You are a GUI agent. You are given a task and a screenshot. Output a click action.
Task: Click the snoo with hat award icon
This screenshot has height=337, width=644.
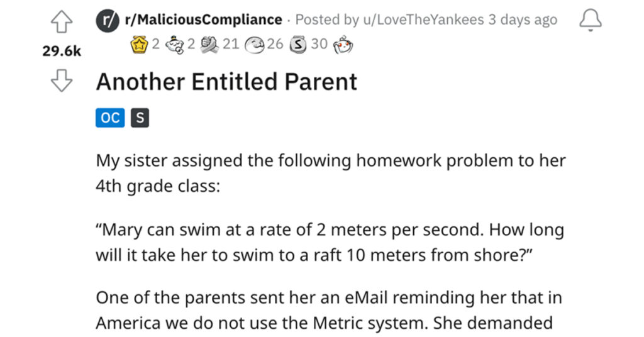pyautogui.click(x=175, y=45)
